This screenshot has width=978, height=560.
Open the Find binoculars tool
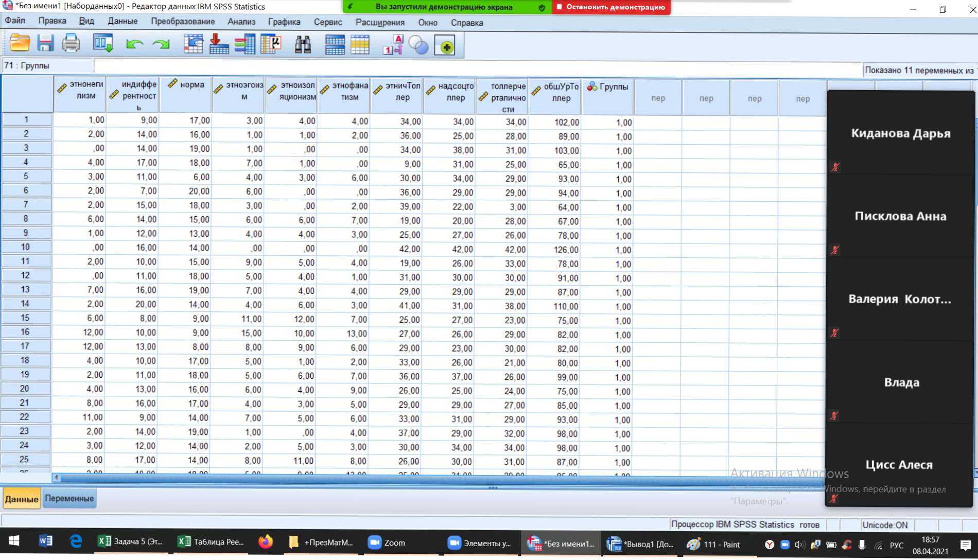pos(303,44)
